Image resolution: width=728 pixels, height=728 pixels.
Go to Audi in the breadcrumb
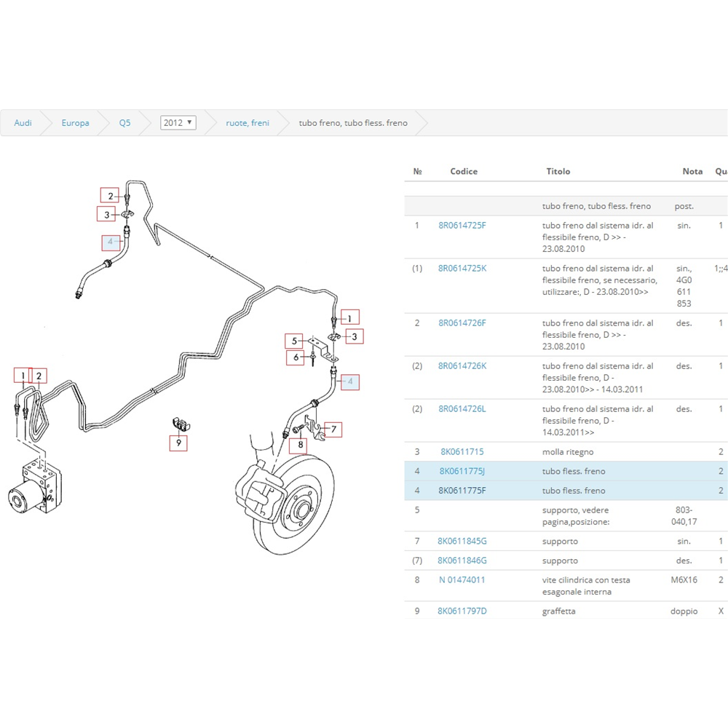point(23,123)
